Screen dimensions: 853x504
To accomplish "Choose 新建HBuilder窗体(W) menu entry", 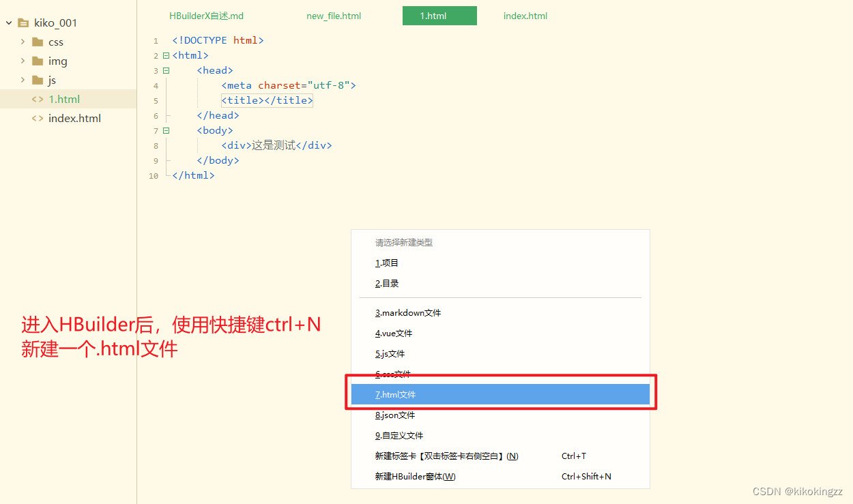I will 500,476.
